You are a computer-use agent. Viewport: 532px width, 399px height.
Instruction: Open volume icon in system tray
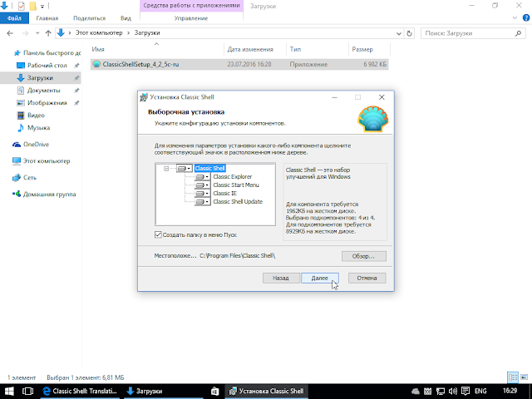click(x=453, y=392)
